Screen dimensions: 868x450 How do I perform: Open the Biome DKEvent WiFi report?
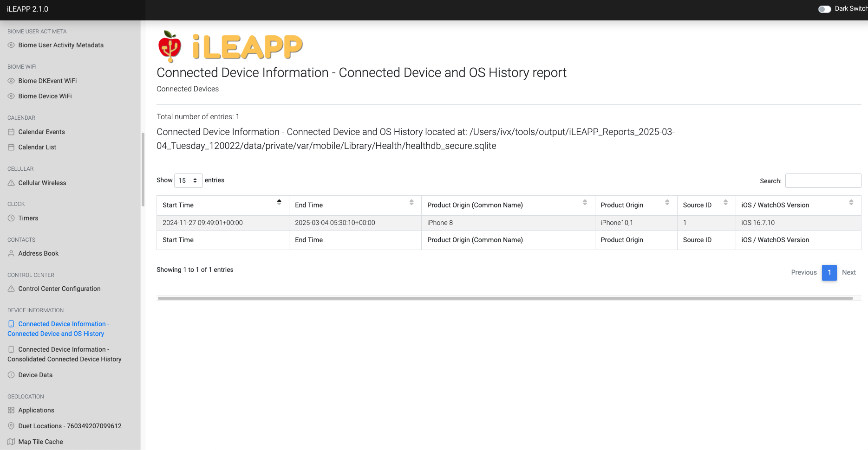click(47, 81)
